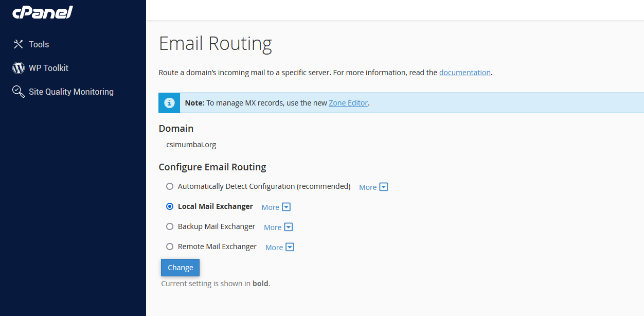Click the info icon on the MX records note

169,102
